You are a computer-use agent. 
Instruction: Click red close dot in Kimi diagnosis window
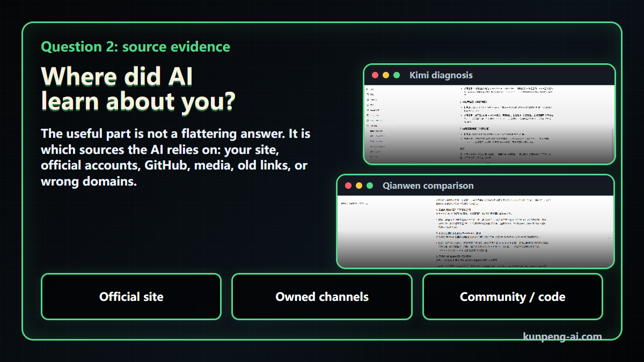pos(375,75)
